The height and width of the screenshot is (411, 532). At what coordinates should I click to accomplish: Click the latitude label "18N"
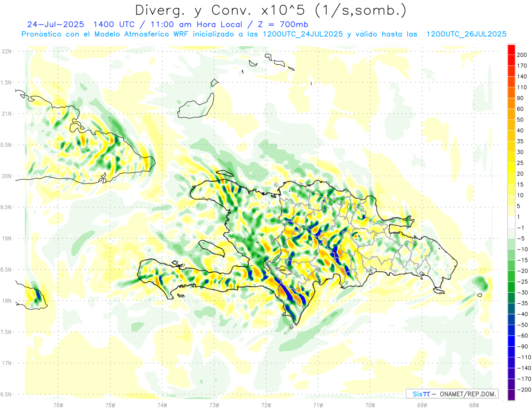pos(7,301)
